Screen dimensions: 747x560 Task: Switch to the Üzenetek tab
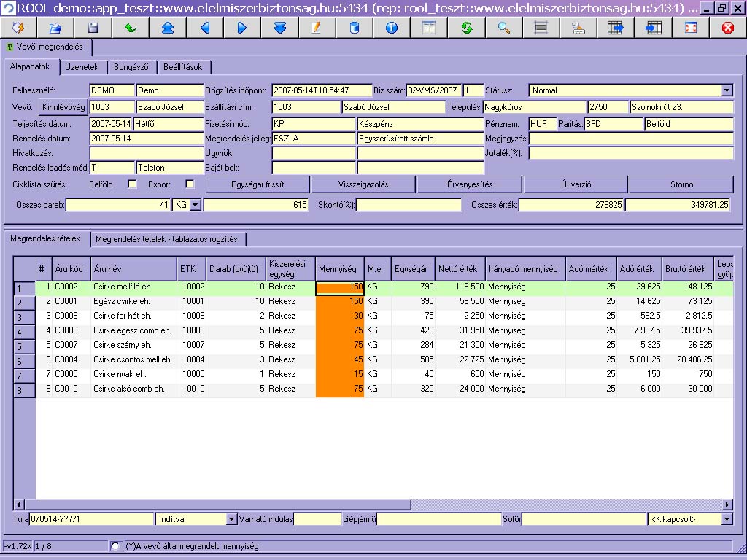tap(82, 67)
